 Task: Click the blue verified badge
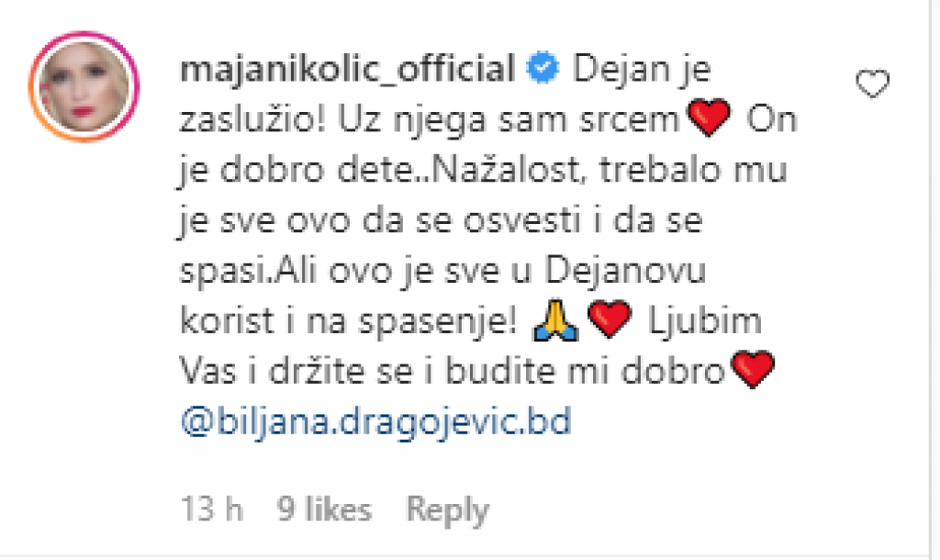click(543, 68)
